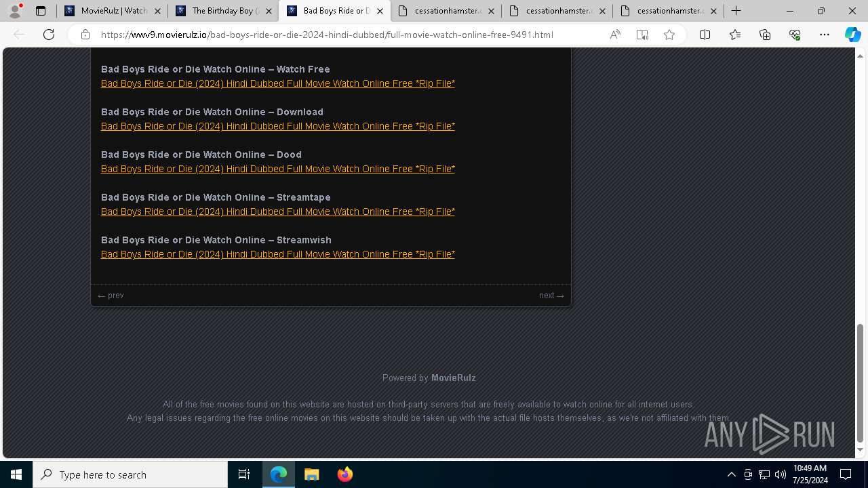The width and height of the screenshot is (868, 488).
Task: Open the browser profile icon
Action: click(15, 11)
